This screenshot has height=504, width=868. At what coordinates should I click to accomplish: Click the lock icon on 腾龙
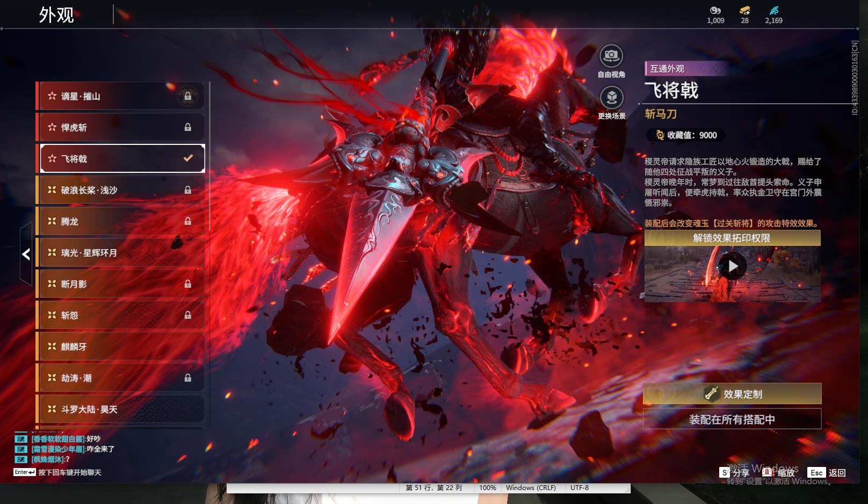[x=188, y=221]
